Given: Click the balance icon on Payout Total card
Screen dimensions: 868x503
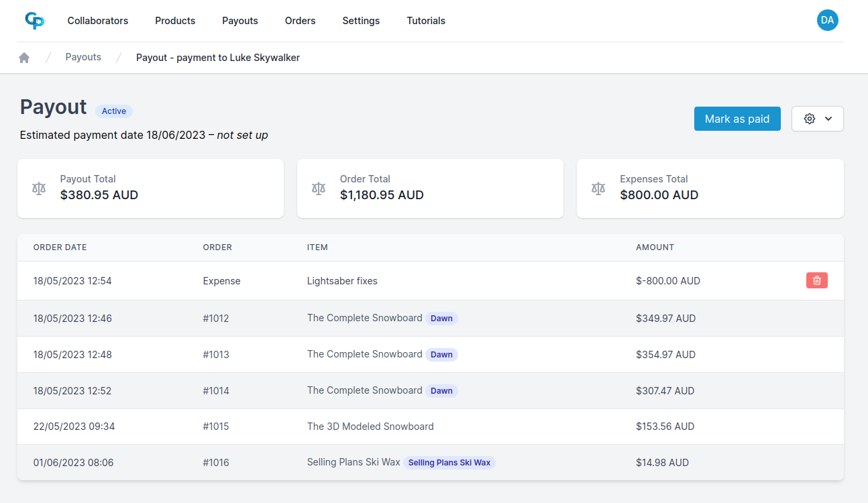Looking at the screenshot, I should (39, 188).
